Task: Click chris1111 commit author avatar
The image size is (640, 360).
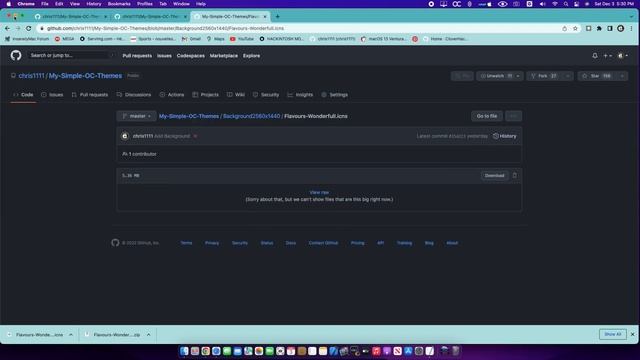Action: (125, 136)
